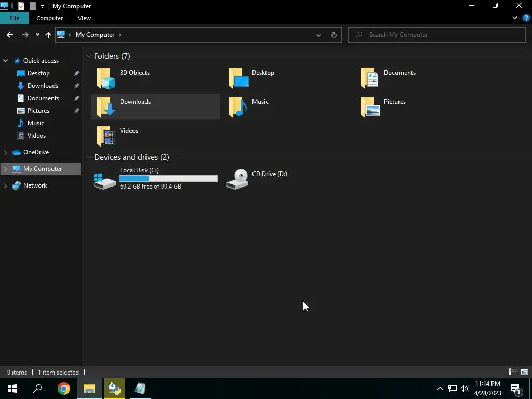Click the pin beside Desktop in Quick access

pyautogui.click(x=77, y=73)
